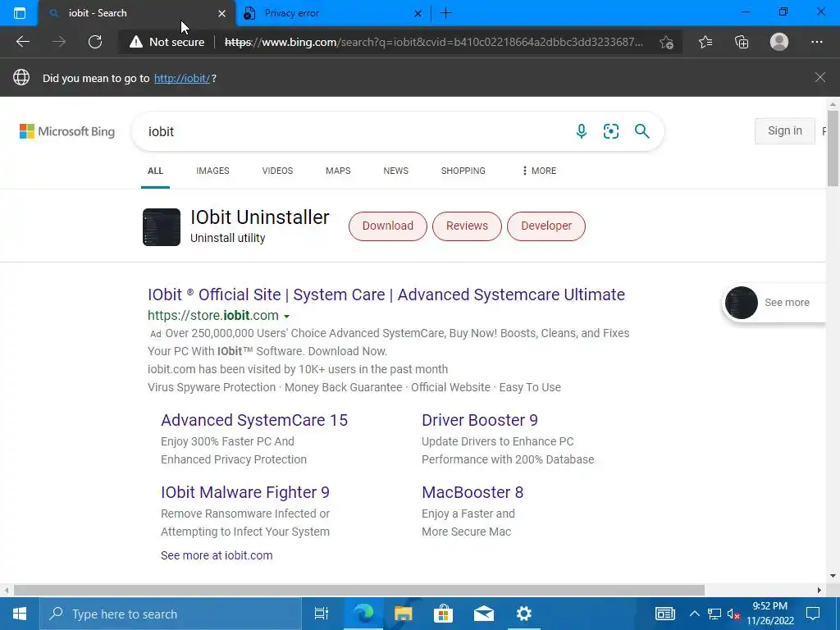Click the Download button for IObit Uninstaller
The width and height of the screenshot is (840, 630).
tap(388, 226)
